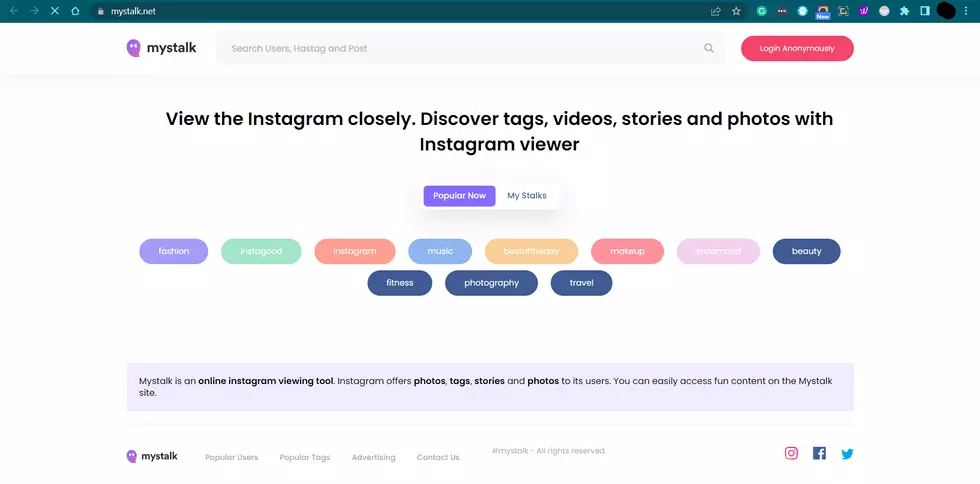
Task: Open the purple W extension icon
Action: [864, 11]
